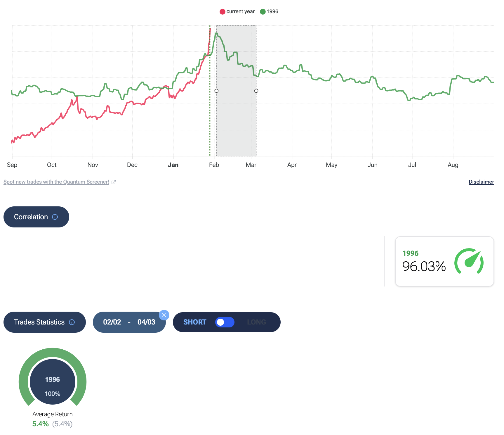
Task: Click the green correlation gauge icon
Action: (x=469, y=261)
